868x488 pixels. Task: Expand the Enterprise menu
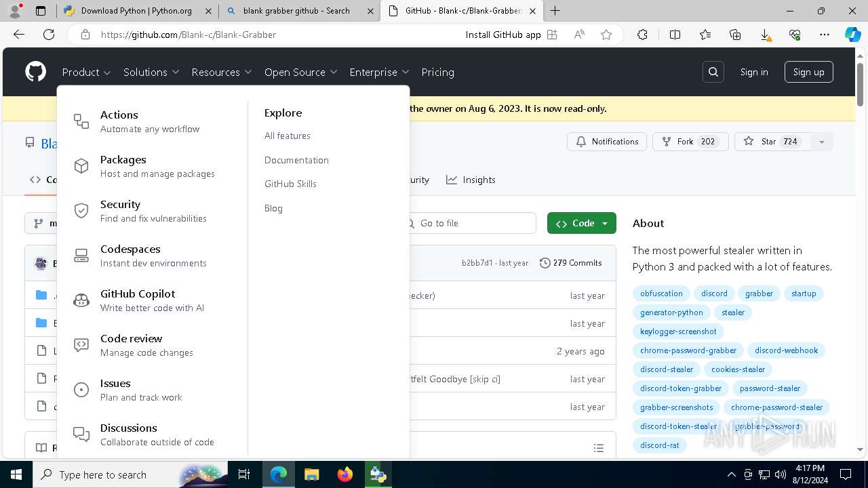pos(379,72)
